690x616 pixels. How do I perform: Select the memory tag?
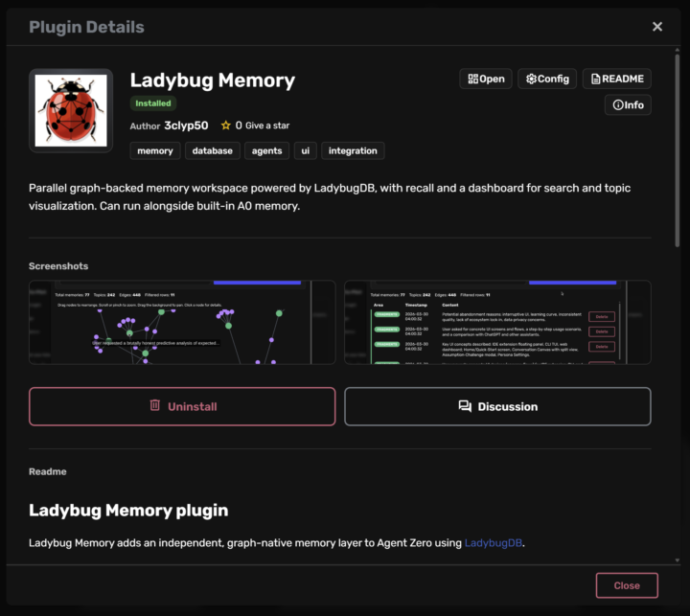155,151
